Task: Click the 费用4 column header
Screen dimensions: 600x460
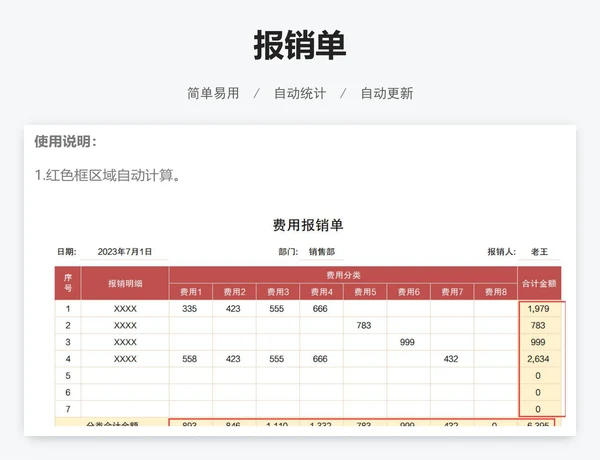Action: tap(321, 292)
